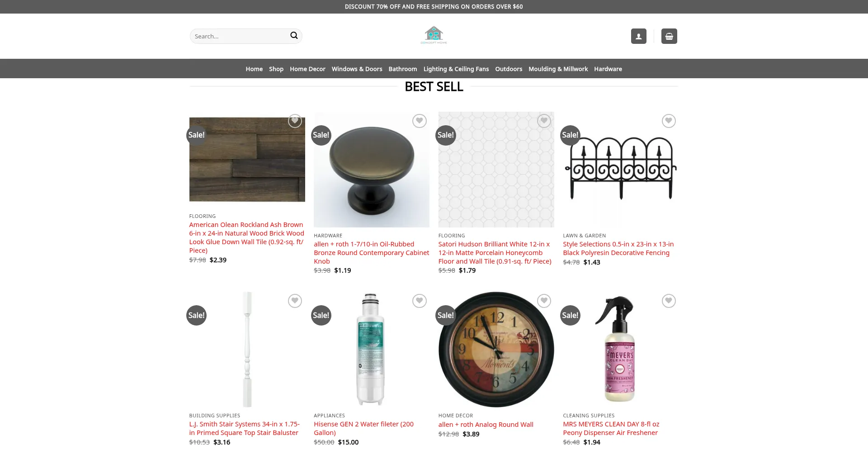
Task: Open the wall clock product thumbnail
Action: coord(496,350)
